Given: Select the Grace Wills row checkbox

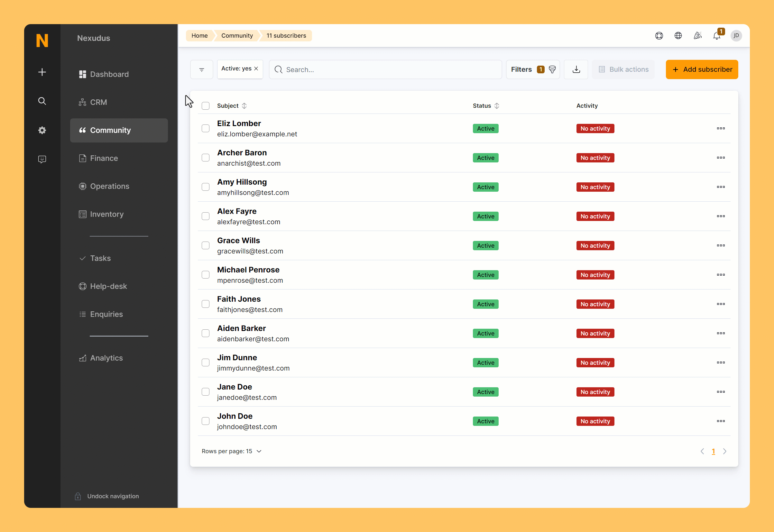Looking at the screenshot, I should pyautogui.click(x=206, y=245).
